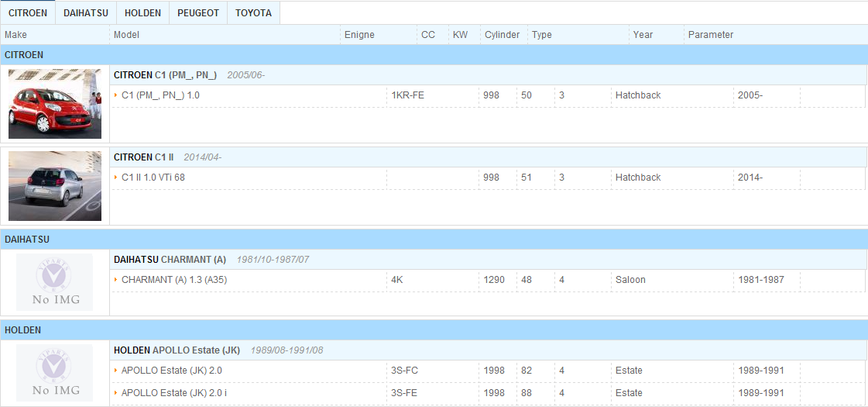Open the TOYOTA tab
868x407 pixels.
pyautogui.click(x=253, y=12)
